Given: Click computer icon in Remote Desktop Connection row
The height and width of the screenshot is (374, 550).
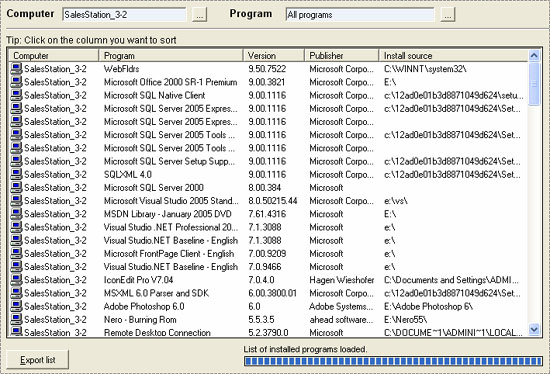Looking at the screenshot, I should coord(16,332).
